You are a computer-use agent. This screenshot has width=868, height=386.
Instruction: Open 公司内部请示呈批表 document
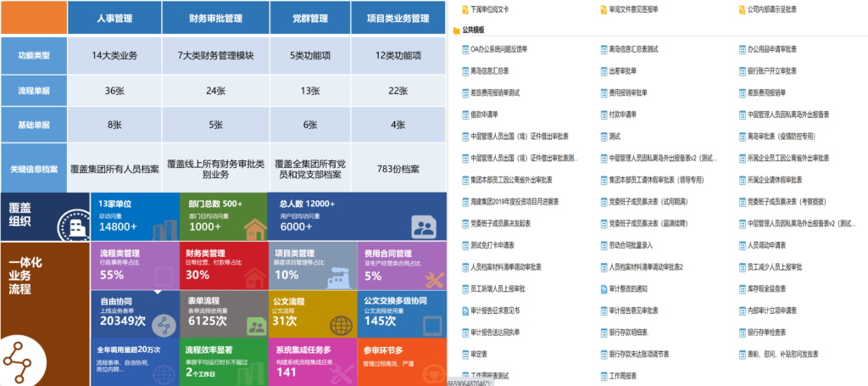[777, 9]
